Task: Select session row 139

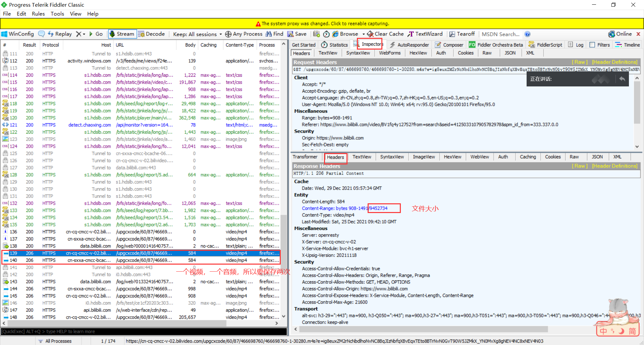Action: [141, 253]
